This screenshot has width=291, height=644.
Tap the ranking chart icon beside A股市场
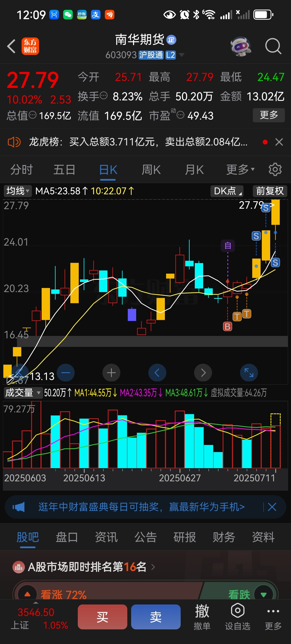tap(18, 567)
